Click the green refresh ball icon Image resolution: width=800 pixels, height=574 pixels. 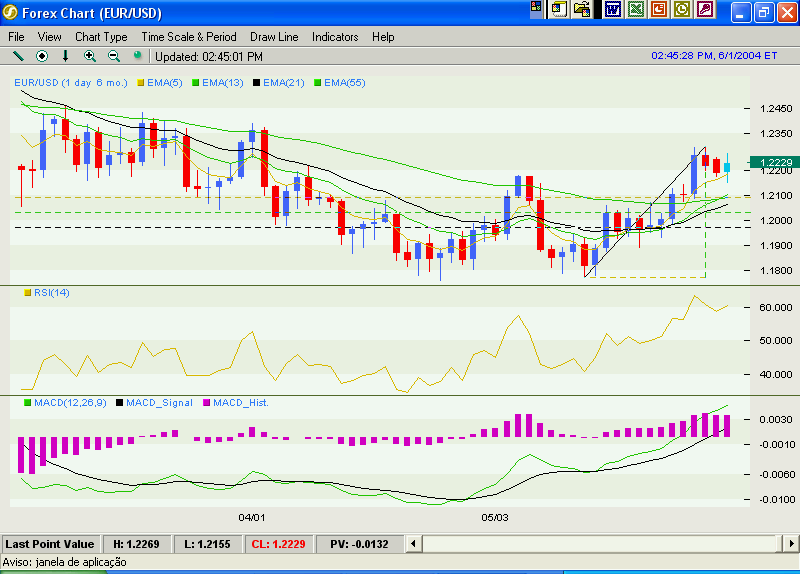coord(138,56)
